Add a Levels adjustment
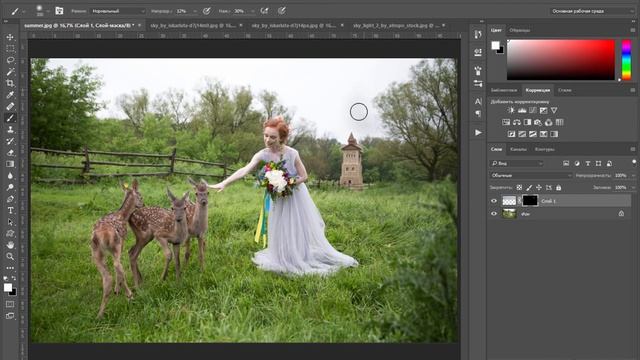The image size is (640, 360). [522, 110]
